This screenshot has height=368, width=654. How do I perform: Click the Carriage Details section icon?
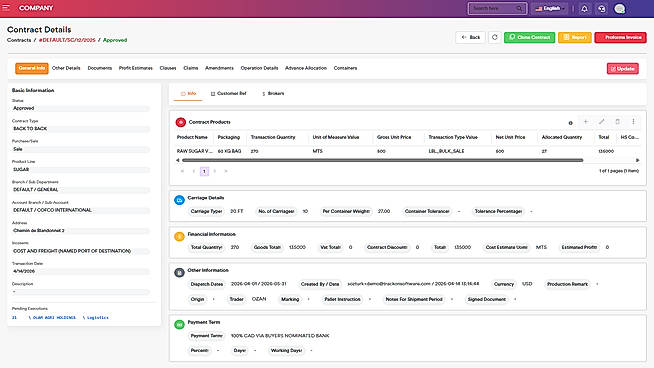(x=179, y=200)
